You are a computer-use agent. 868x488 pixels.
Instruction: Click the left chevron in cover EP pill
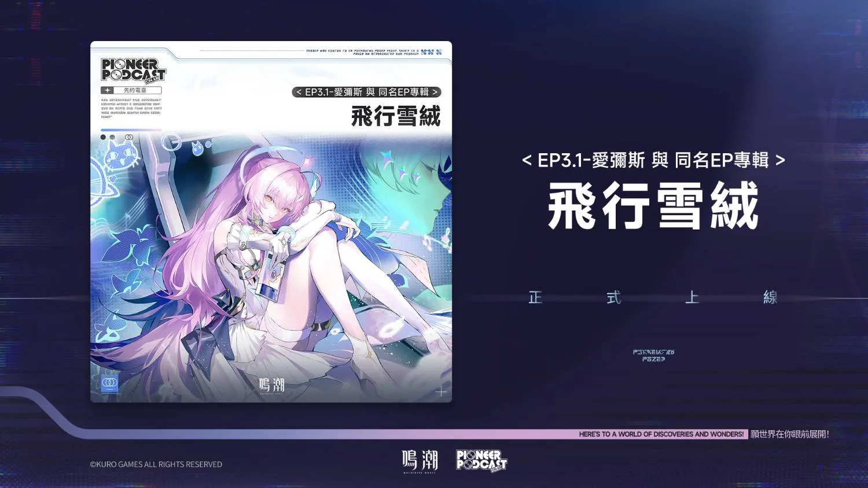coord(299,93)
